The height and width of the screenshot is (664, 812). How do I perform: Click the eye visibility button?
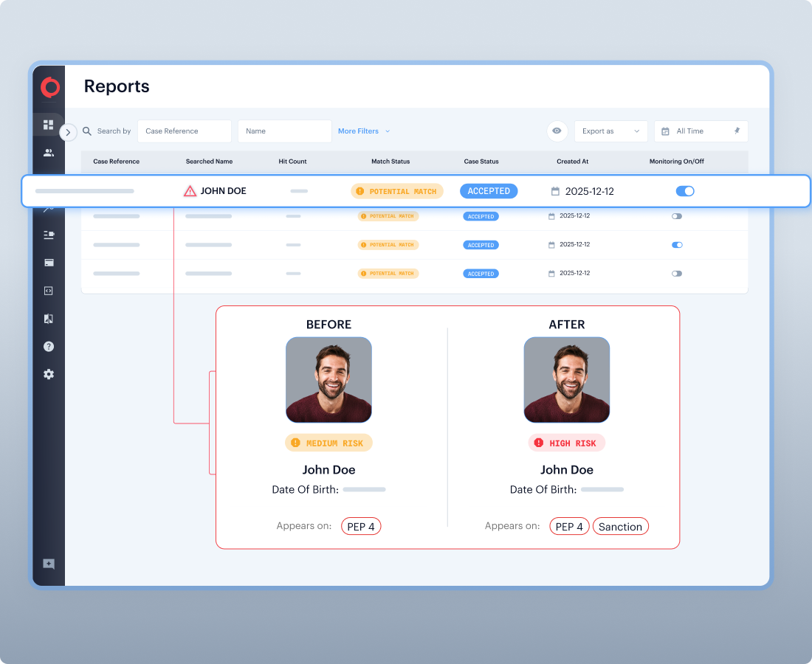coord(557,131)
